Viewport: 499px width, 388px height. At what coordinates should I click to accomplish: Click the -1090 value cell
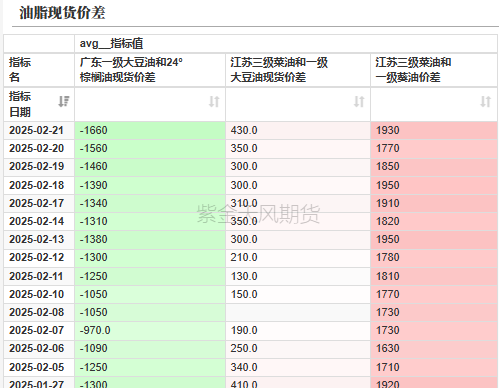coord(150,348)
